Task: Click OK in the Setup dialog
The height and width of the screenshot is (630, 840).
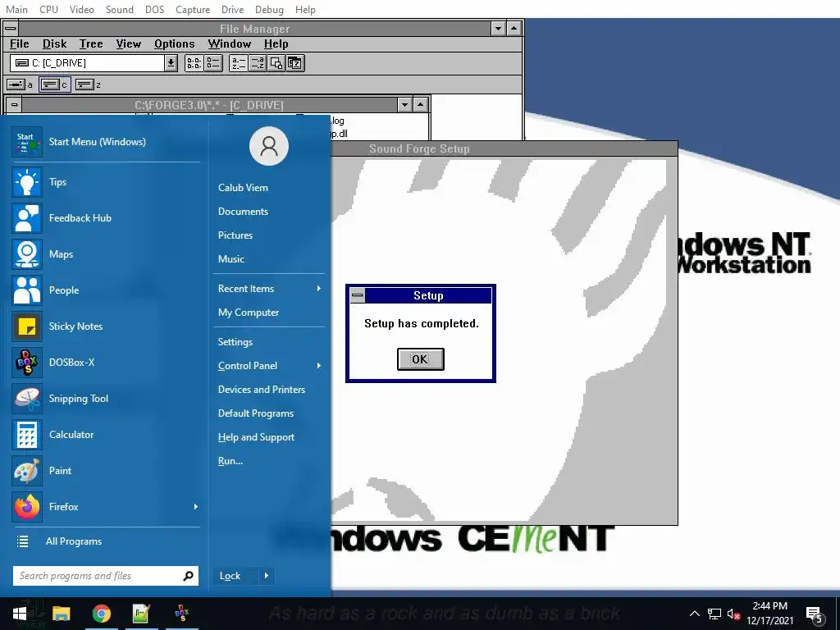Action: click(x=421, y=359)
